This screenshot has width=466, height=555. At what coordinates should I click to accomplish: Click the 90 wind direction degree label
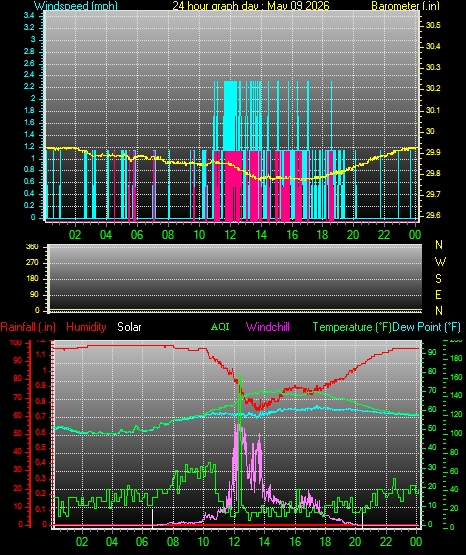point(34,295)
